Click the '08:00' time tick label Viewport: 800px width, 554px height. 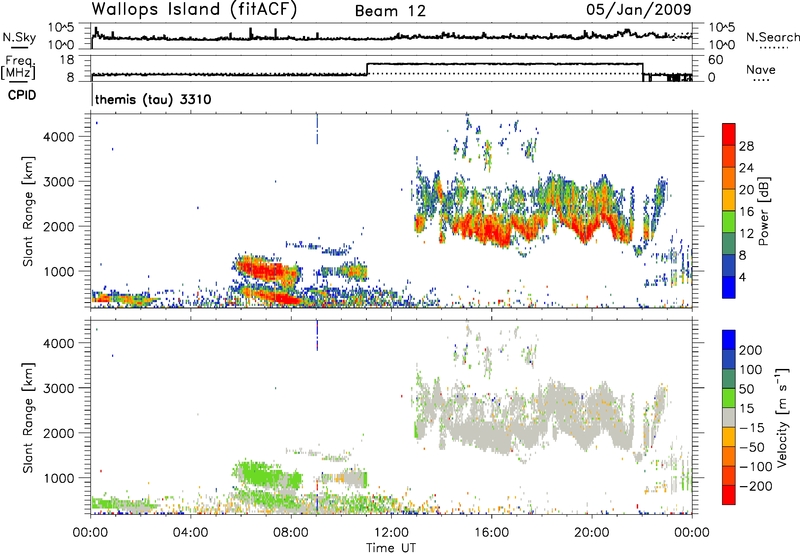coord(291,533)
